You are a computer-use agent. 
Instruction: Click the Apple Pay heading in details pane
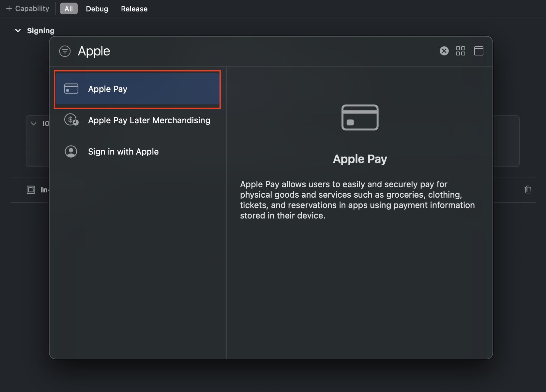pos(360,159)
